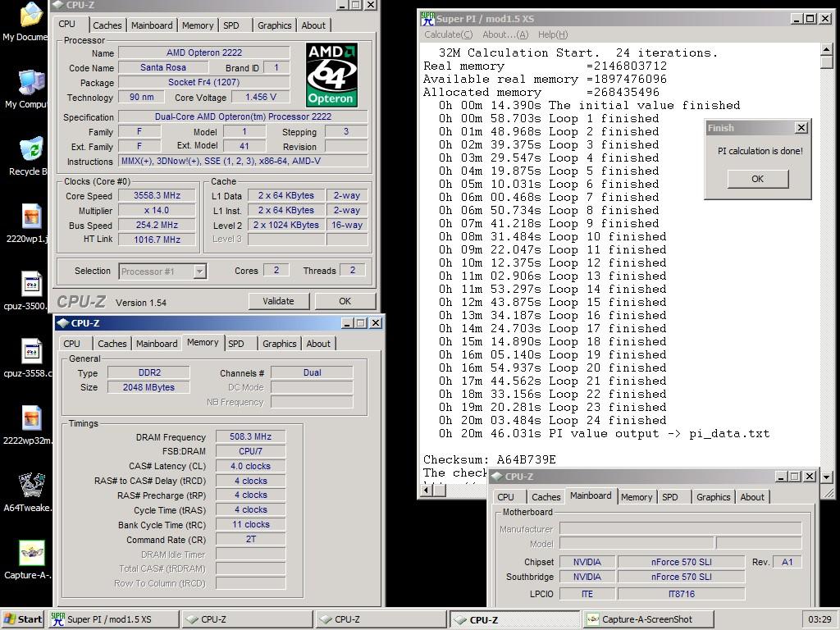Click the Command Rate value 2T
Screen dimensions: 840x630
click(251, 540)
